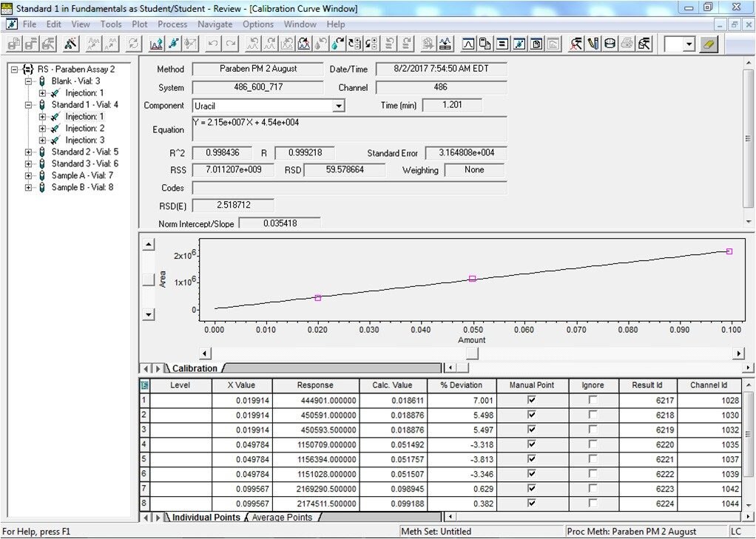Click the Integrate chromatogram toolbar icon
Viewport: 756px width, 539px height.
pos(156,44)
